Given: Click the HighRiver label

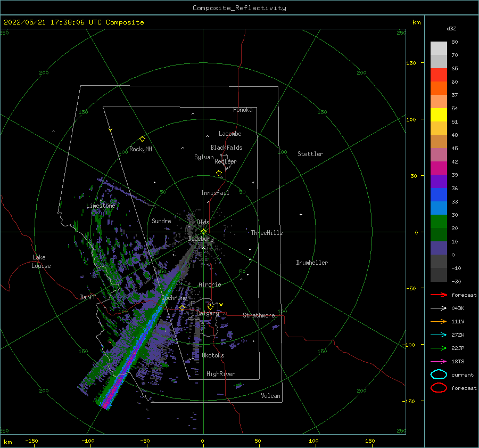Looking at the screenshot, I should [x=220, y=374].
